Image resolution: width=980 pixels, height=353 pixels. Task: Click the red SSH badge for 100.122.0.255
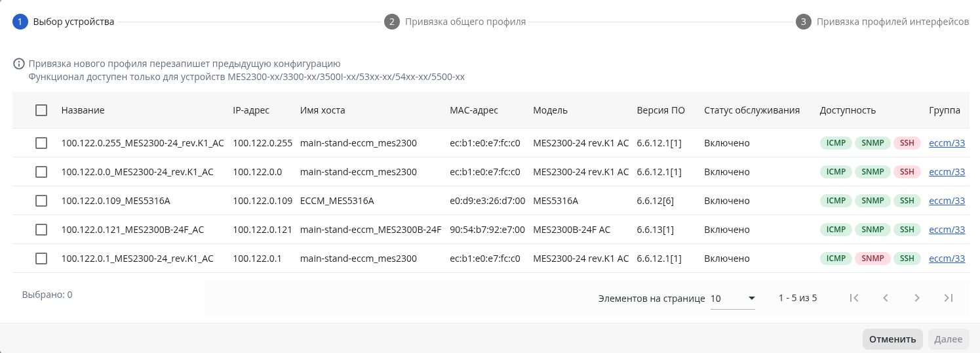[x=907, y=143]
